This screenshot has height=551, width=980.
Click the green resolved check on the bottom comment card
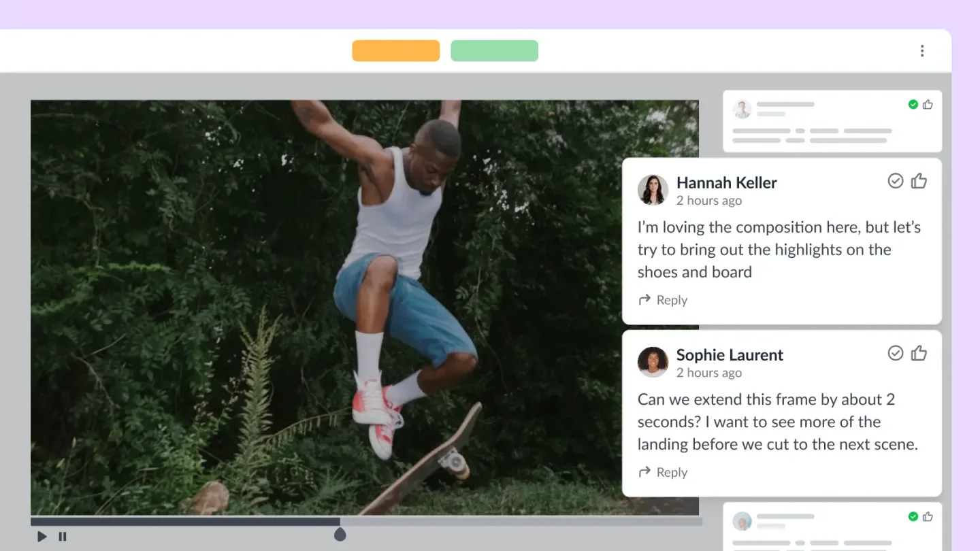913,516
